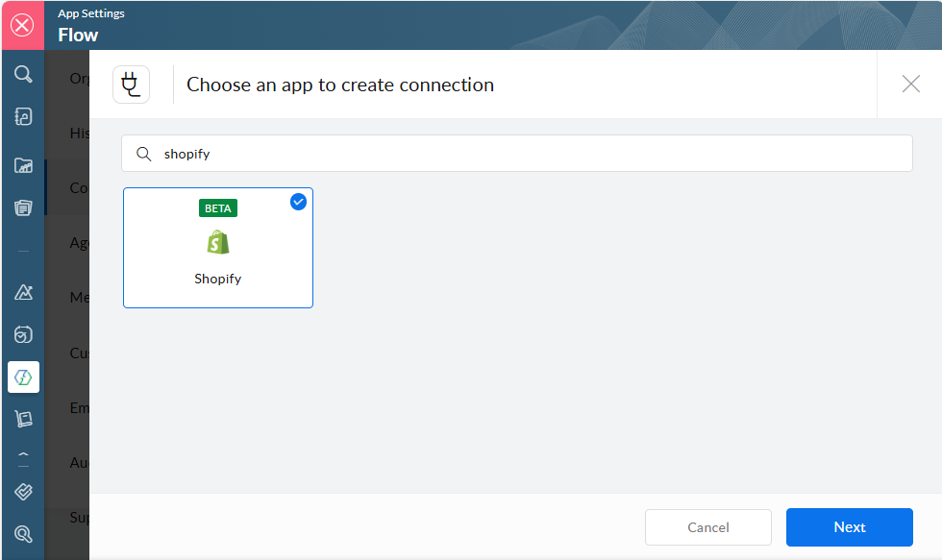Viewport: 942px width, 560px height.
Task: Open the contacts notebook icon in the sidebar
Action: pyautogui.click(x=23, y=116)
